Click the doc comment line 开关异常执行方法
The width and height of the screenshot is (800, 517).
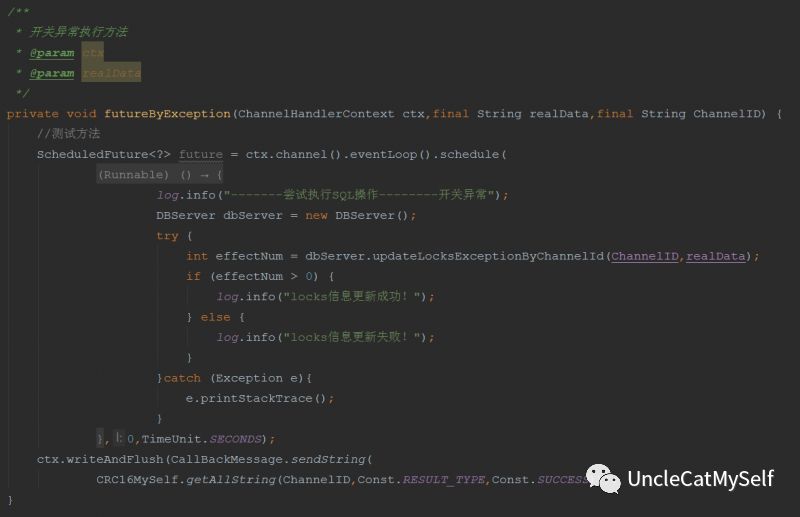click(79, 32)
